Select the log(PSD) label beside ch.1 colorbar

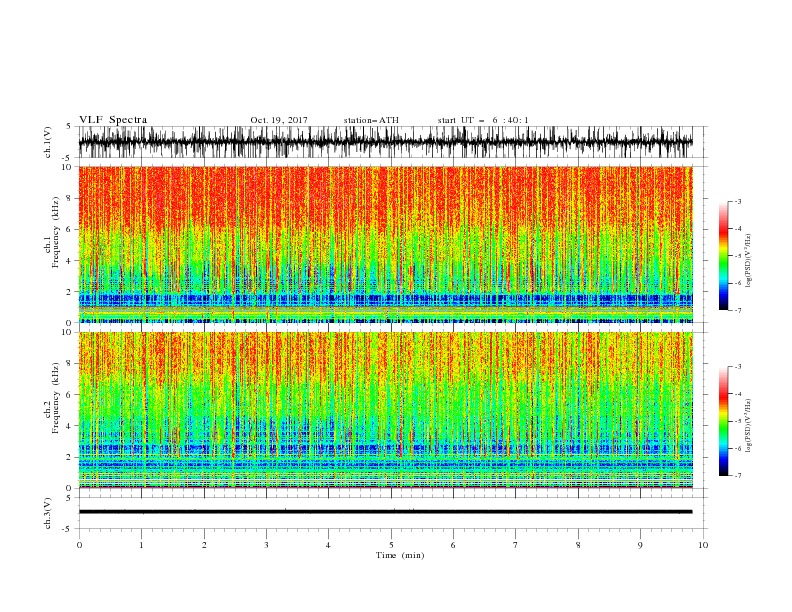click(x=749, y=260)
